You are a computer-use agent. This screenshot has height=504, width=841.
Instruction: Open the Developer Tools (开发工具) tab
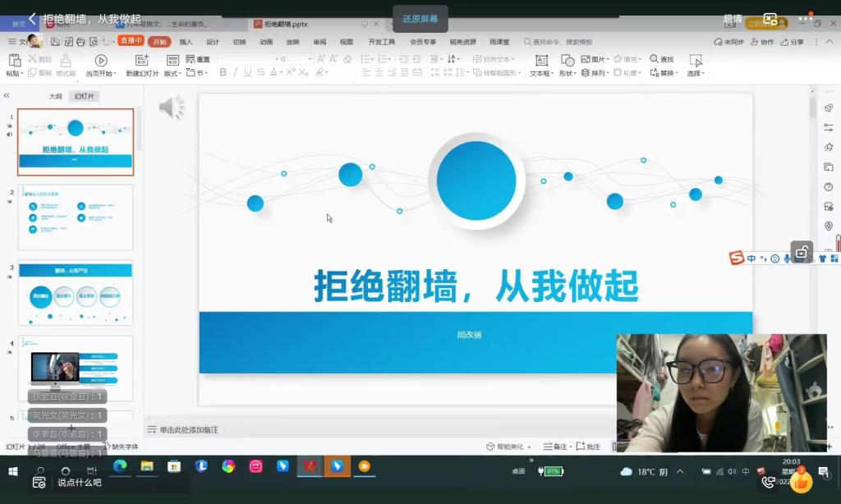pyautogui.click(x=381, y=42)
